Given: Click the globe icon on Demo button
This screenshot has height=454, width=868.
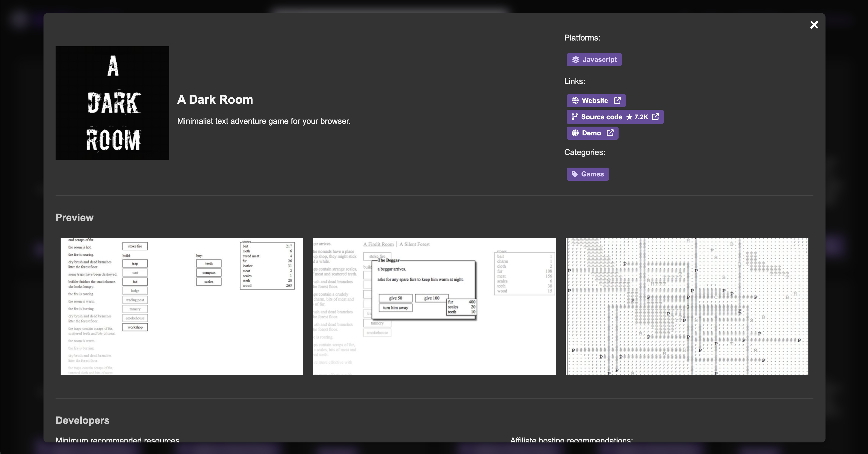Looking at the screenshot, I should point(575,133).
